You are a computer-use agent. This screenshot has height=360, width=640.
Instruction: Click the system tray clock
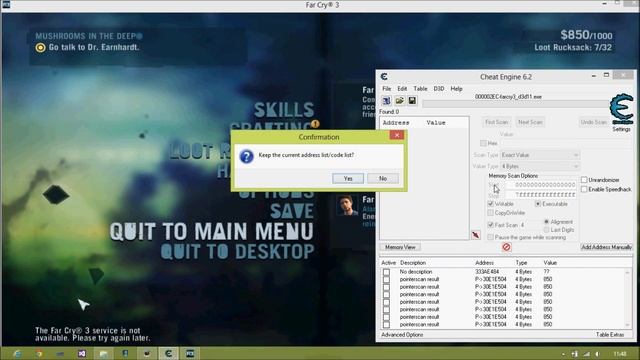[x=620, y=354]
